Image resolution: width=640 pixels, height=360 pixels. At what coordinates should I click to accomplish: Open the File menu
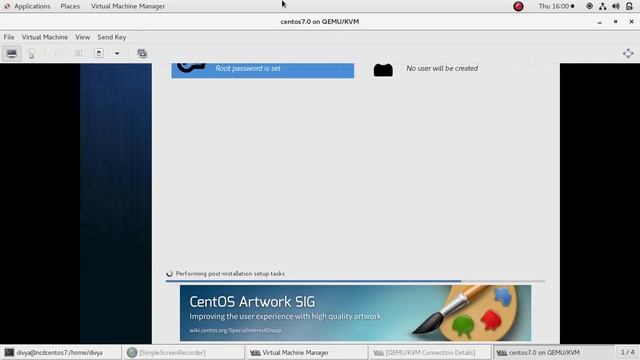(x=9, y=37)
